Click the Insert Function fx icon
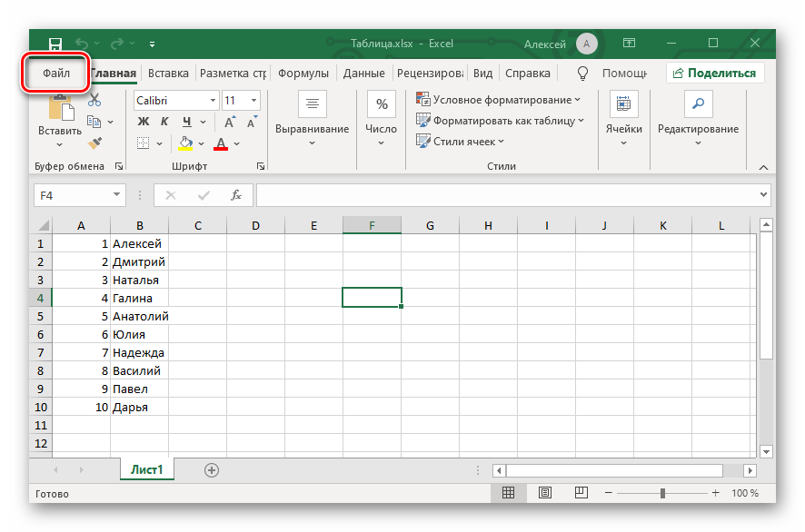This screenshot has width=805, height=532. pos(236,194)
